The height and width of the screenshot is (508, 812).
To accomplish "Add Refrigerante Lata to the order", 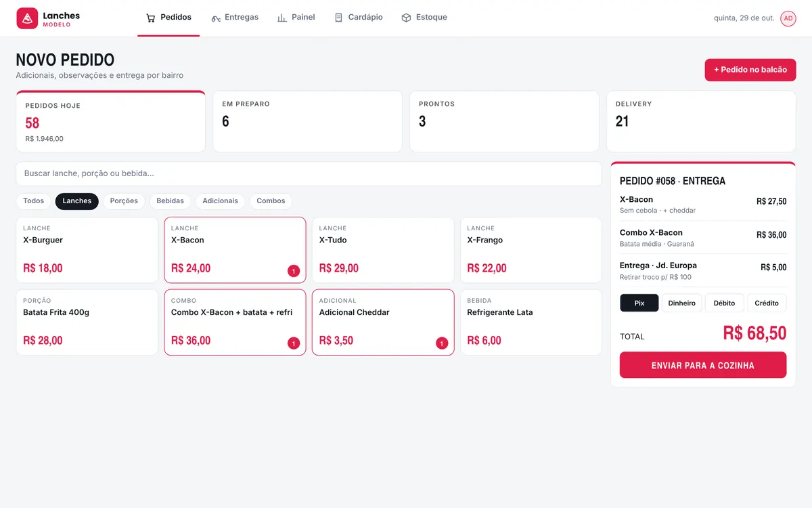I will tap(531, 322).
